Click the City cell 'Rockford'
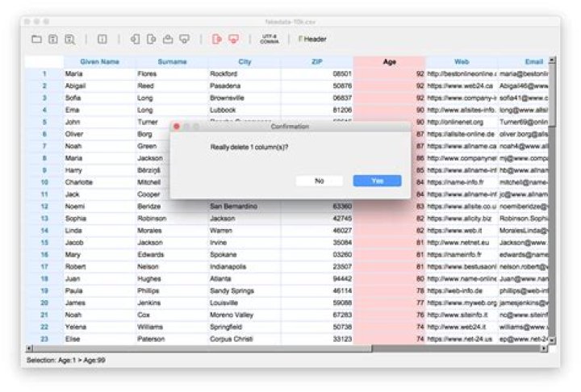 click(245, 73)
